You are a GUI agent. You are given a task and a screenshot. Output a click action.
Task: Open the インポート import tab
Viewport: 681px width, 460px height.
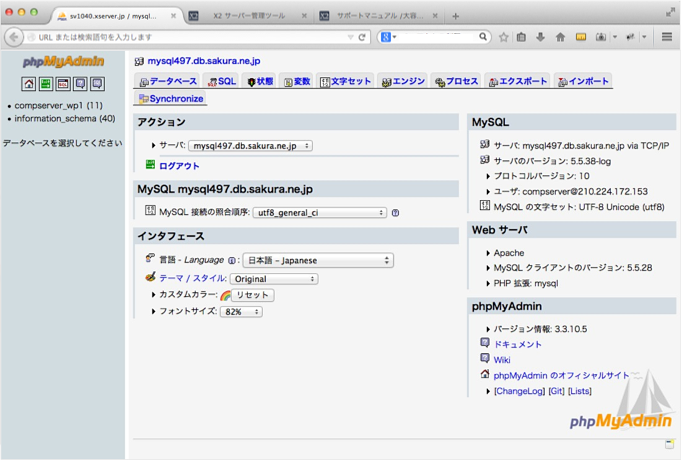tap(583, 81)
